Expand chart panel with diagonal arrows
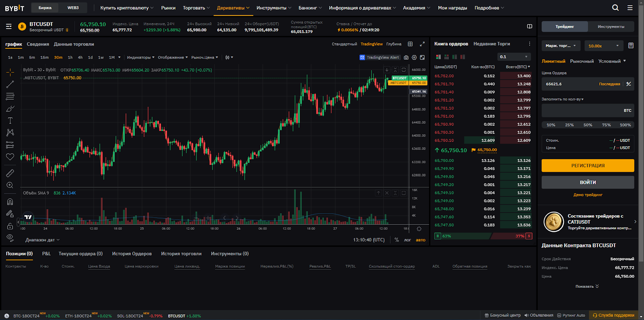 422,44
